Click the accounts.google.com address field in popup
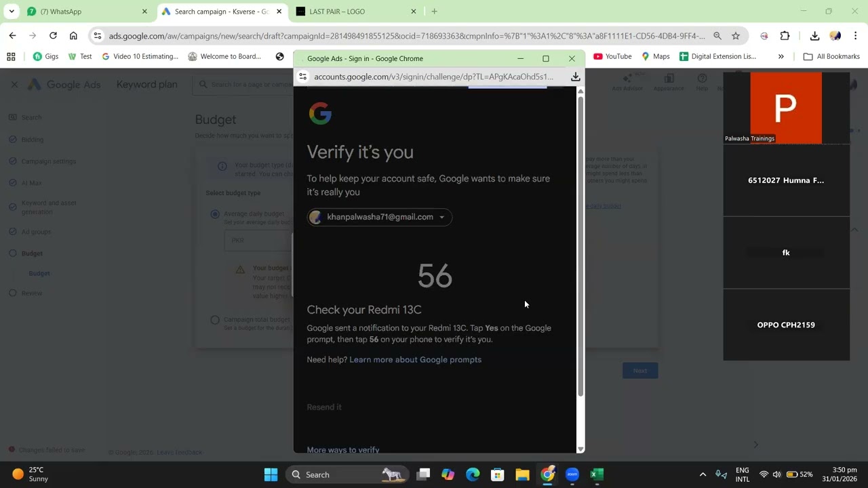Screen dimensions: 868x488 pyautogui.click(x=434, y=77)
